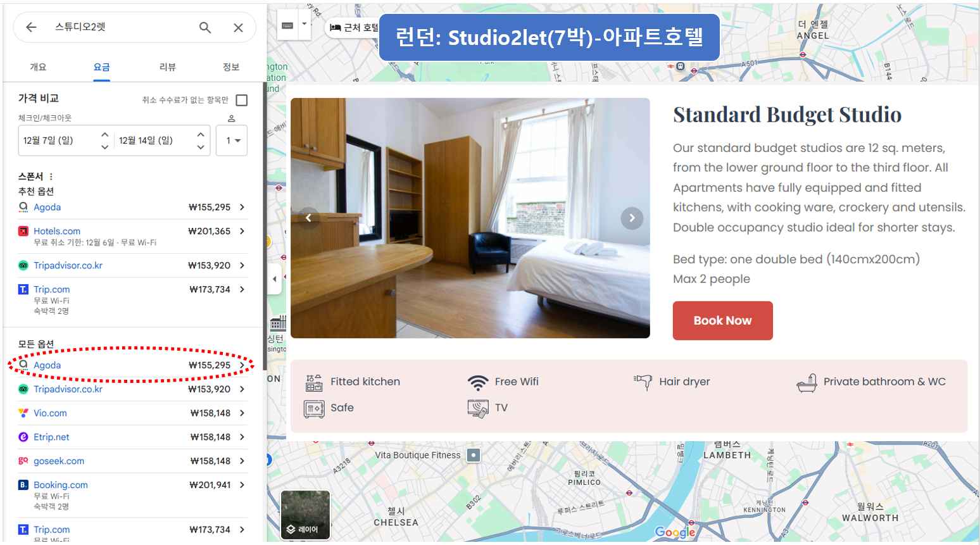
Task: Click Vita Boutique Fitness map marker
Action: click(474, 455)
